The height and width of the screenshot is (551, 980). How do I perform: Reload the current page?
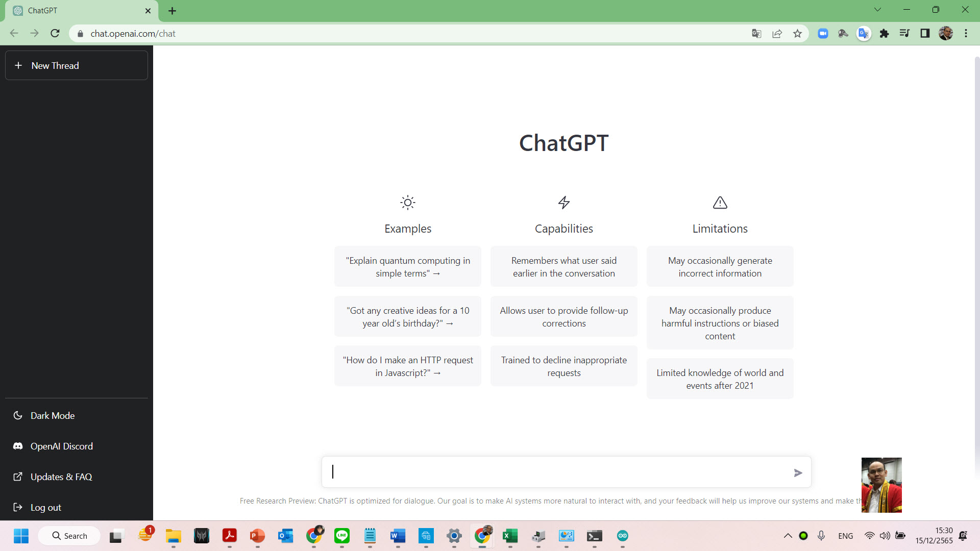pyautogui.click(x=55, y=33)
